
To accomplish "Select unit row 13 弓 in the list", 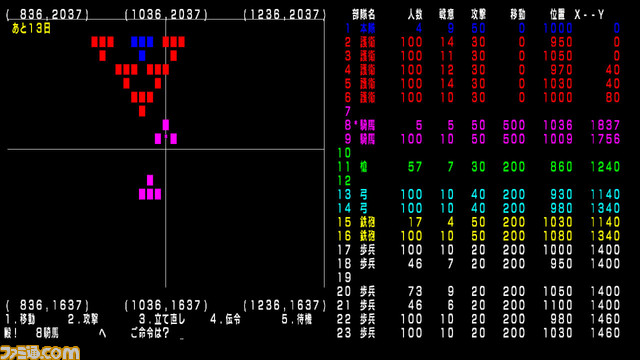I will 478,194.
